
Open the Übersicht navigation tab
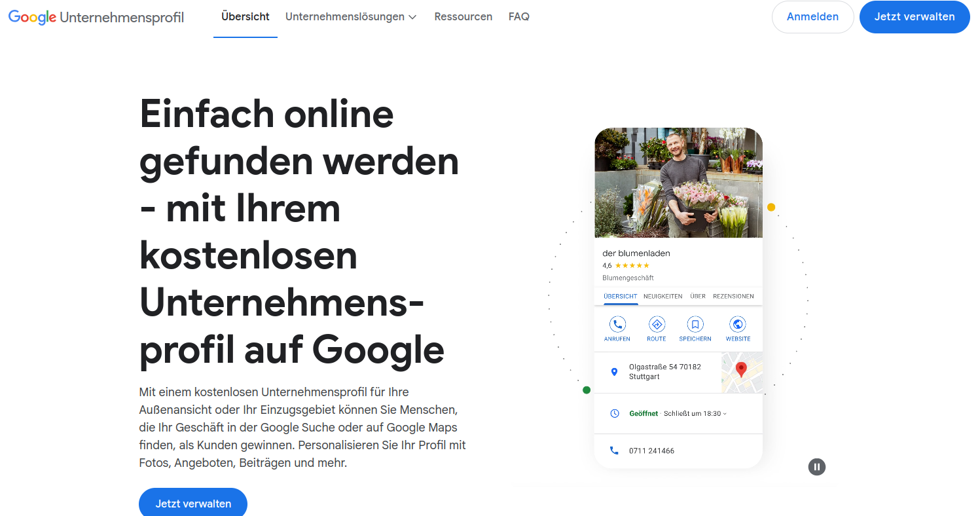(245, 17)
